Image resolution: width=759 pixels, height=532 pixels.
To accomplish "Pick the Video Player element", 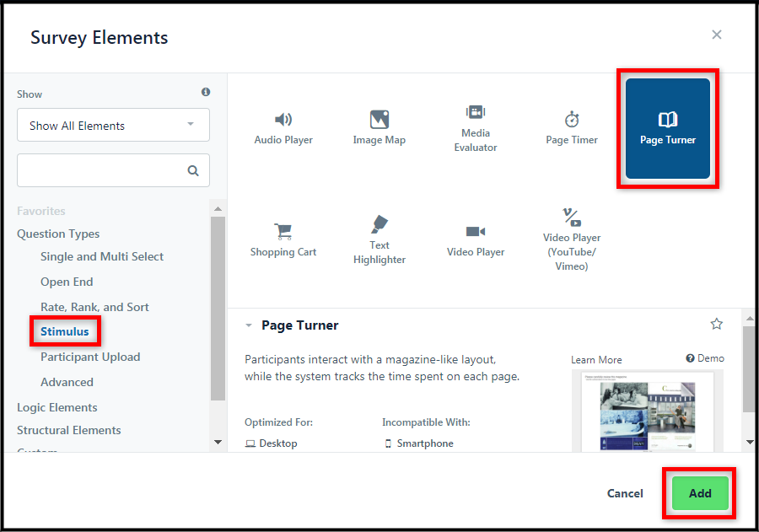I will pos(476,240).
